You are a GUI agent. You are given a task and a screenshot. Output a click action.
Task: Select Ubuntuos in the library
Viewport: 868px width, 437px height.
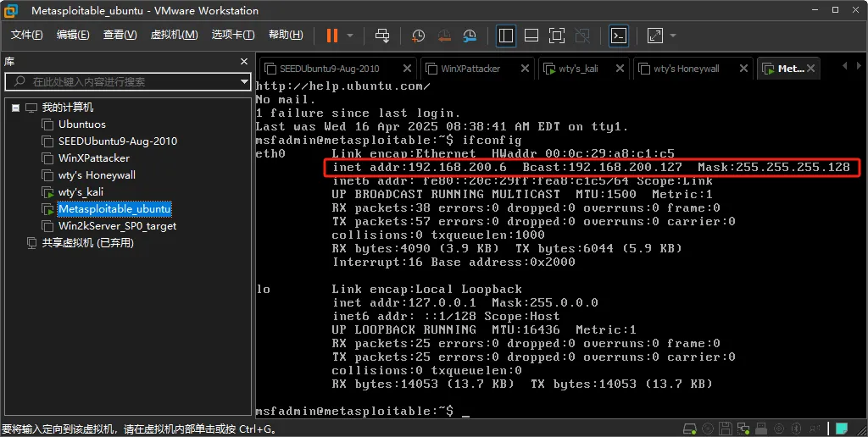[82, 124]
